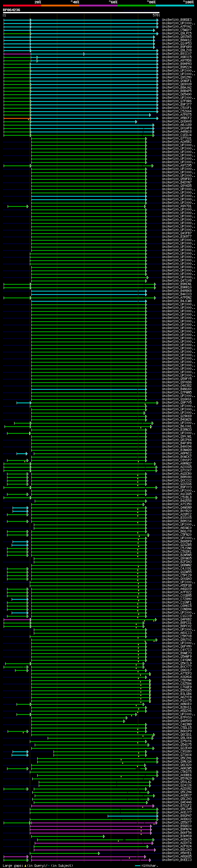Screen dimensions: 197x868
Task: Click the purple alignment bar for B7G1F2
Action: [x=93, y=806]
